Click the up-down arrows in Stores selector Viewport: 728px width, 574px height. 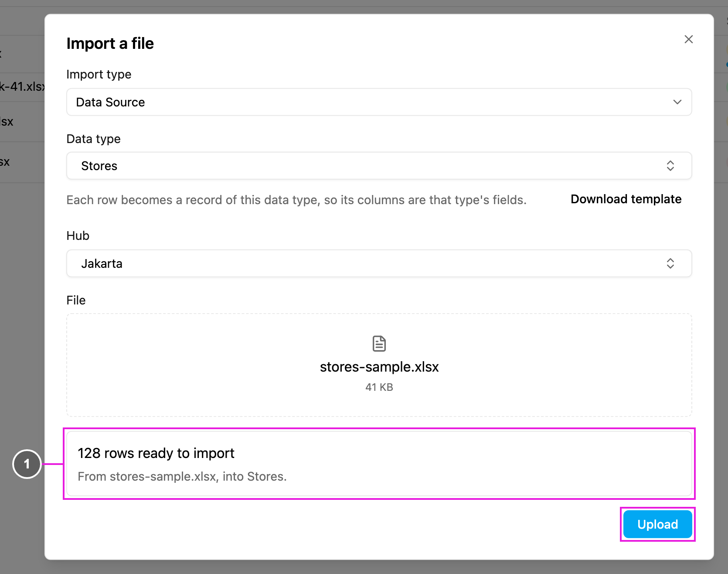(670, 166)
